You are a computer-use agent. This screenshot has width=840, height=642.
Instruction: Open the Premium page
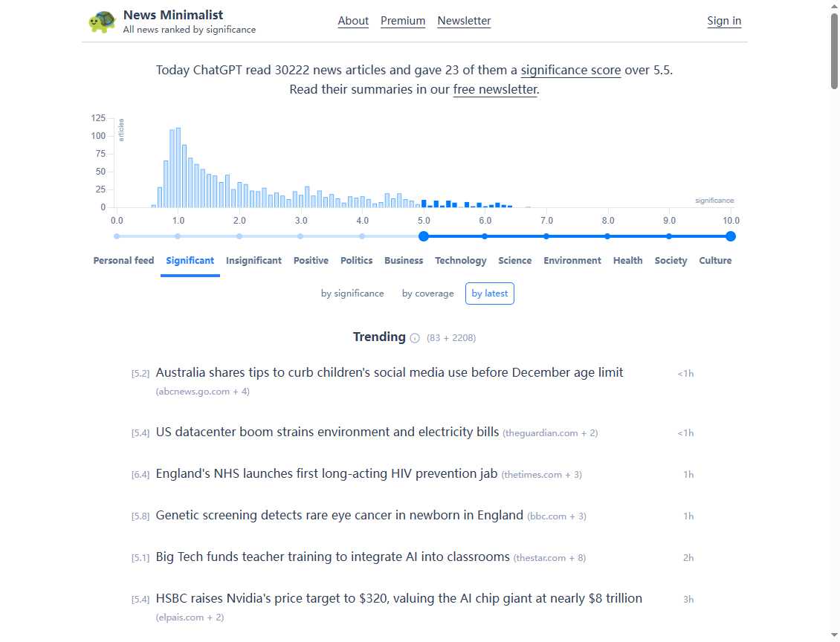tap(403, 21)
